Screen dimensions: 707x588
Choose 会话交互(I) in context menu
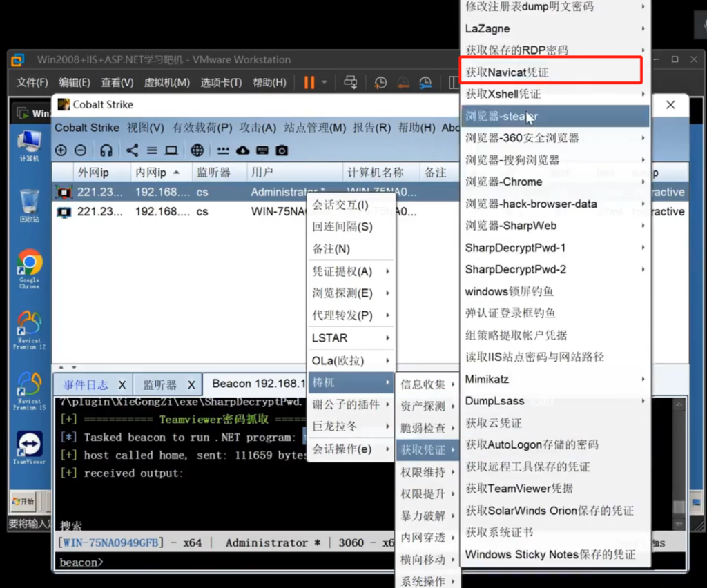point(351,206)
